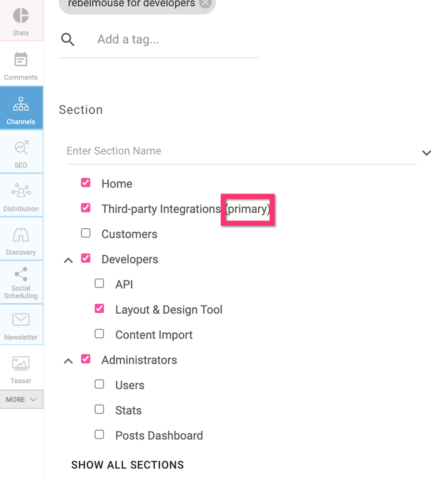Open the SEO sidebar icon

21,148
